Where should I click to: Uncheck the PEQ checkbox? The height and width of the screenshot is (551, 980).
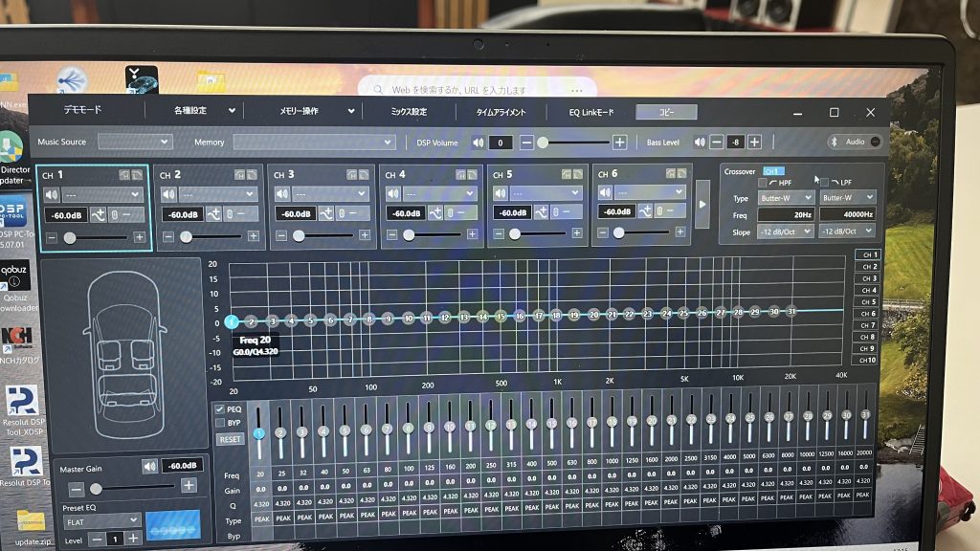220,409
